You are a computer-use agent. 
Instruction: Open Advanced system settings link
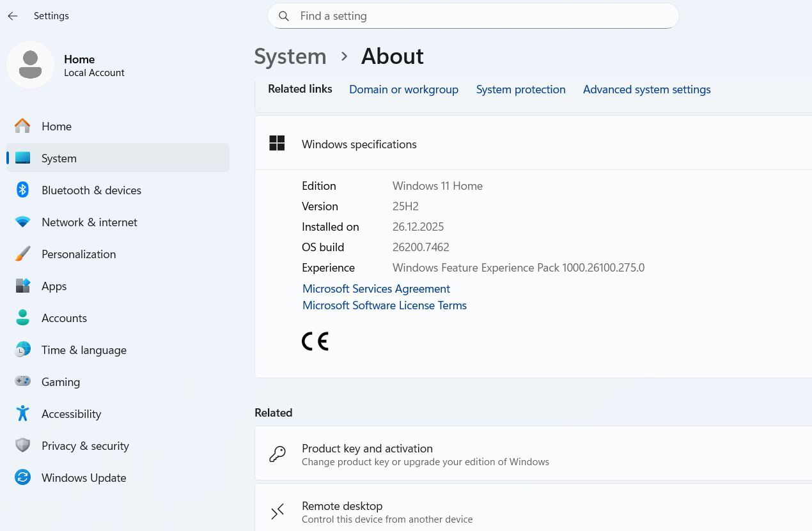click(x=646, y=89)
